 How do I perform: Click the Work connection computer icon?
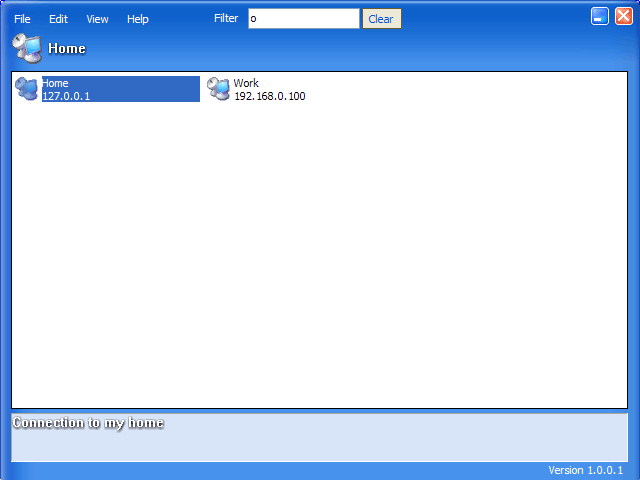(218, 89)
